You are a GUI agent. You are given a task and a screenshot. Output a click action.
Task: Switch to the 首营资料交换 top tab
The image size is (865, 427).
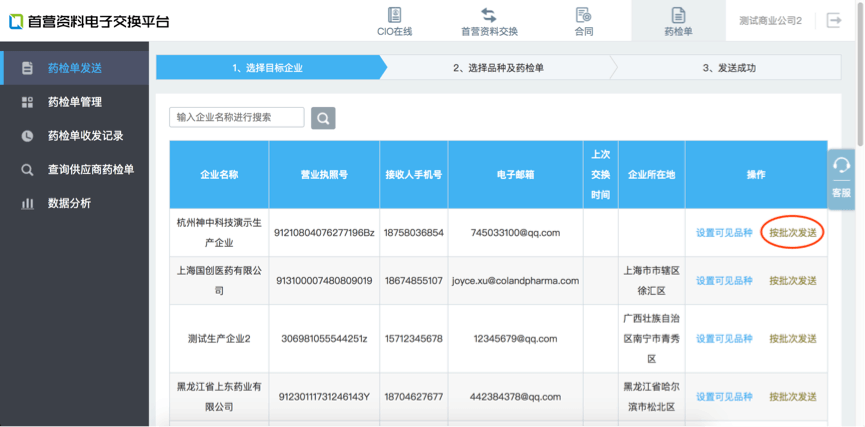pyautogui.click(x=489, y=20)
